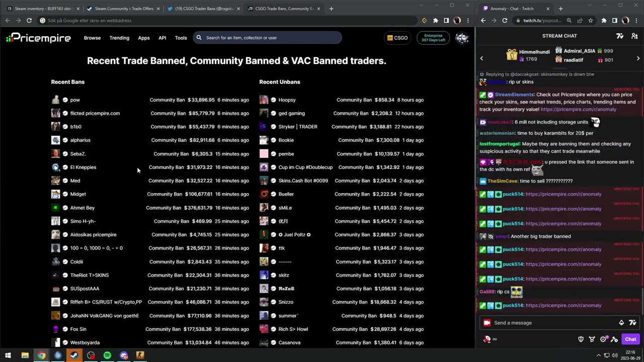Go back in the Twitch chat window

[x=483, y=21]
